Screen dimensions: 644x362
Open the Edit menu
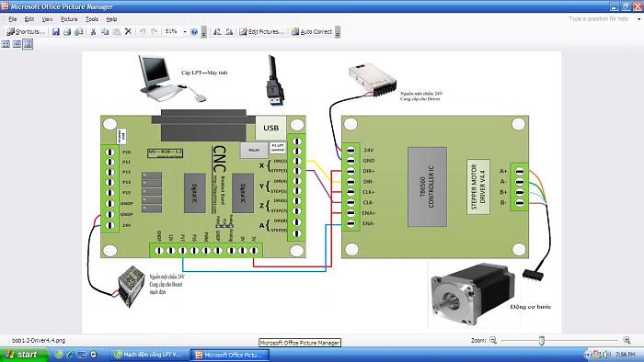tap(29, 19)
